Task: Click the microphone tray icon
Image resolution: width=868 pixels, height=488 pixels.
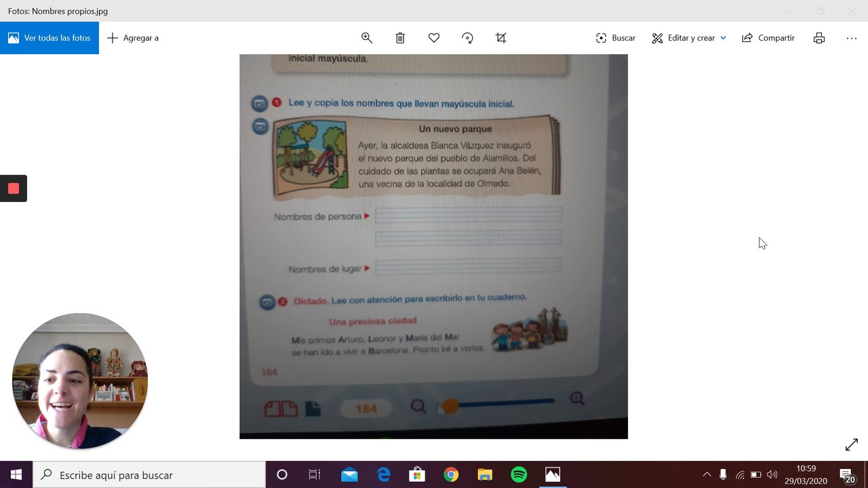Action: coord(724,474)
